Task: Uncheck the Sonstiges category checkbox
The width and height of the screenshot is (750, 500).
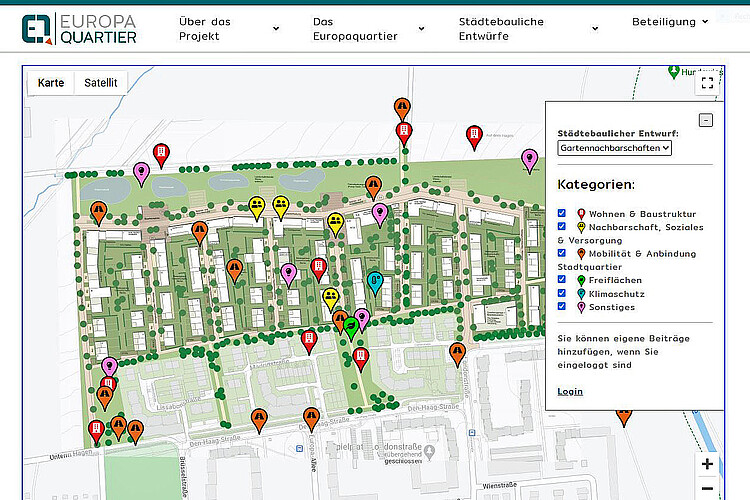Action: (562, 307)
